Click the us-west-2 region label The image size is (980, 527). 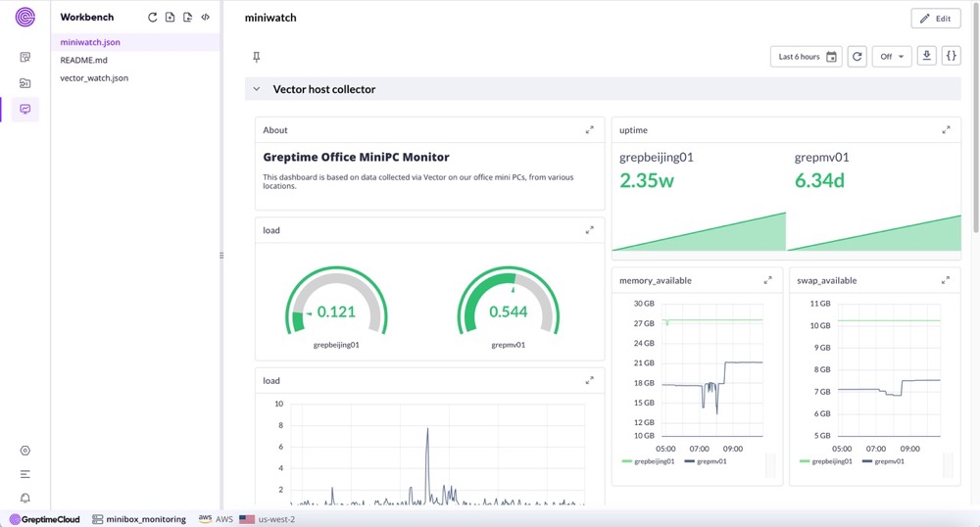point(276,519)
